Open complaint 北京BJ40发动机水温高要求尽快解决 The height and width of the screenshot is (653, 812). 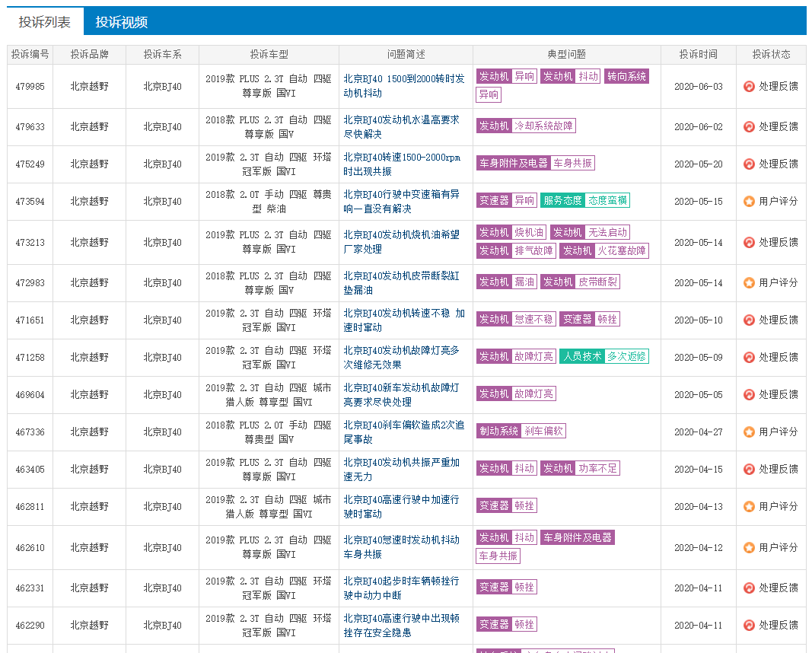coord(401,127)
